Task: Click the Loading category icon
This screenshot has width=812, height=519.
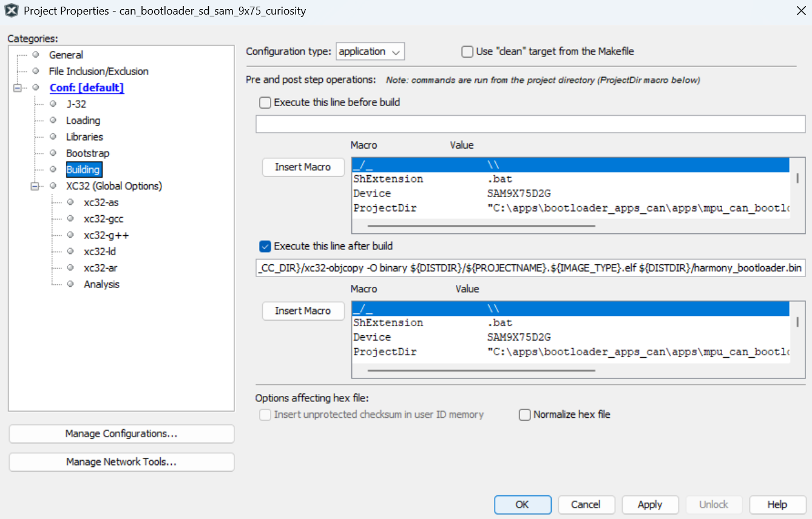Action: click(x=54, y=120)
